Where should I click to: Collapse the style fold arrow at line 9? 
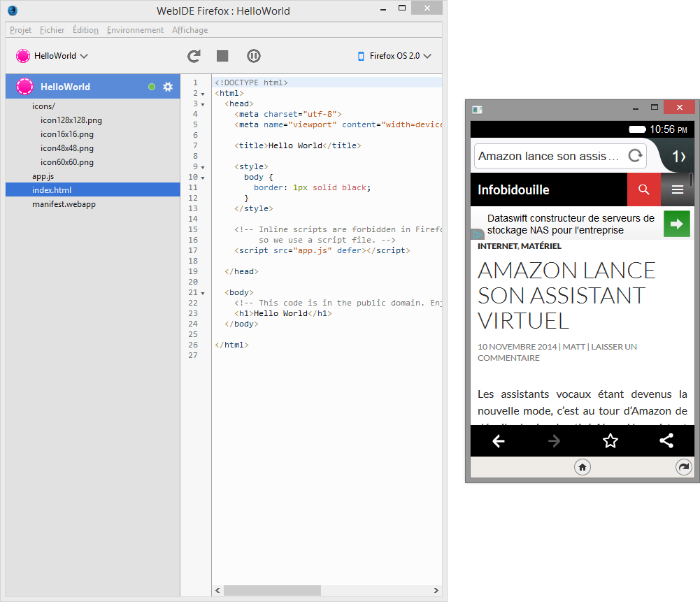(203, 167)
